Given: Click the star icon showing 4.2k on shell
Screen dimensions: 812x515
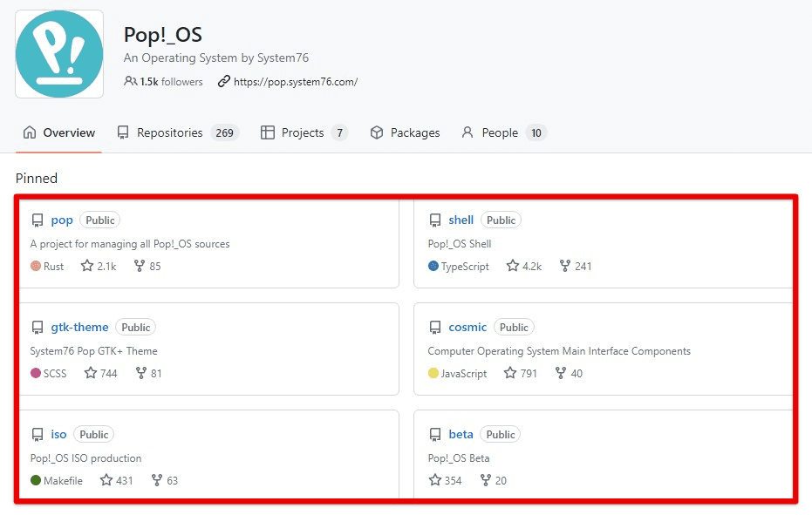Looking at the screenshot, I should pyautogui.click(x=513, y=266).
